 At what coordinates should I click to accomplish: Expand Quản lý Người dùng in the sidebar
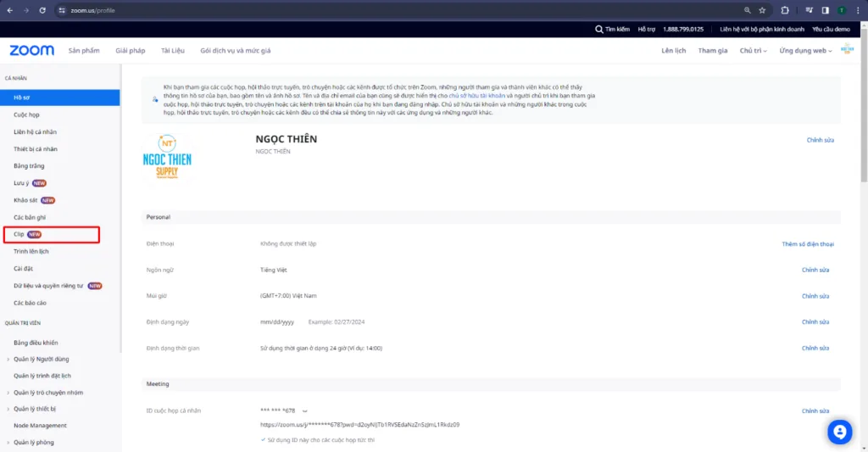pos(42,359)
